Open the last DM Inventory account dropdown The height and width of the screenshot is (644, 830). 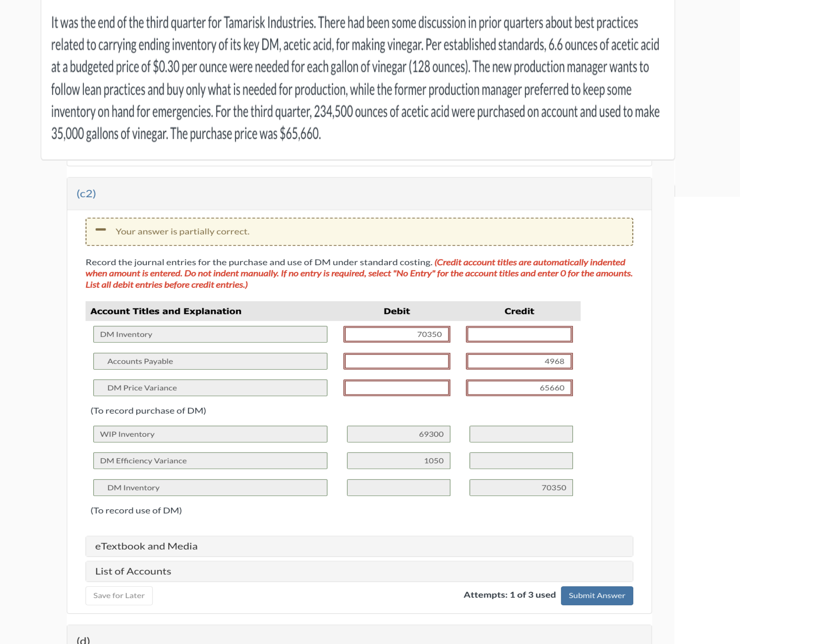tap(210, 487)
